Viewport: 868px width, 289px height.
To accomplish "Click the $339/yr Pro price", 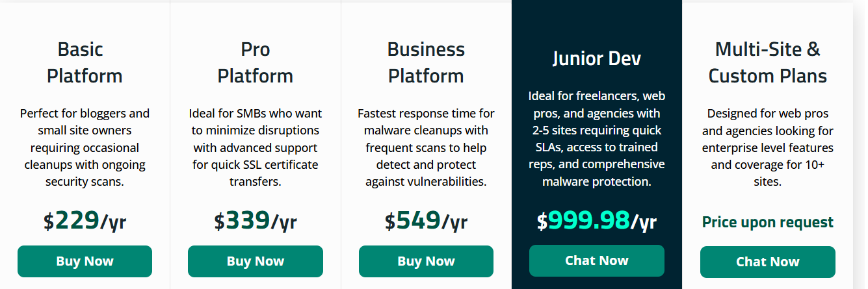I will pyautogui.click(x=255, y=221).
